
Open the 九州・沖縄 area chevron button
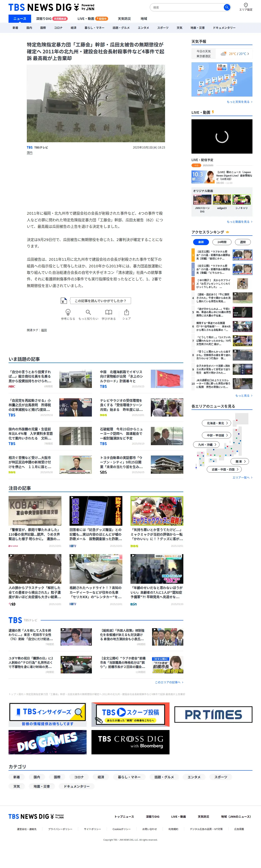(x=206, y=445)
